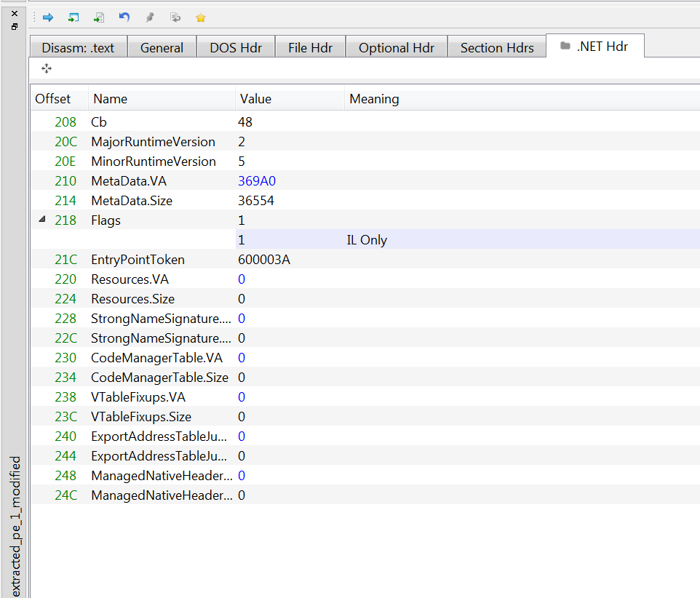Open the DOS Hdr tab
Viewport: 700px width, 598px height.
(x=235, y=48)
